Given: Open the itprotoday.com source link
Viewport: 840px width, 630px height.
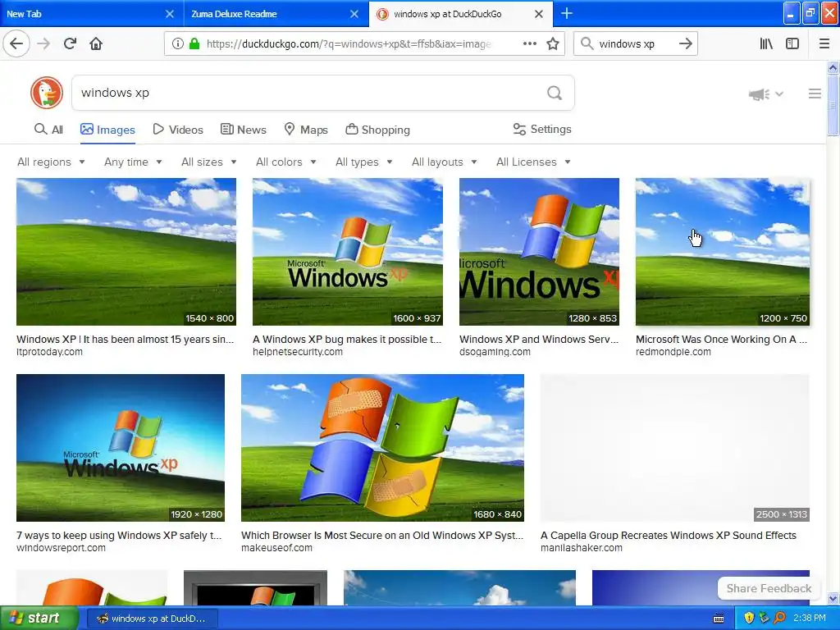Looking at the screenshot, I should (x=49, y=352).
